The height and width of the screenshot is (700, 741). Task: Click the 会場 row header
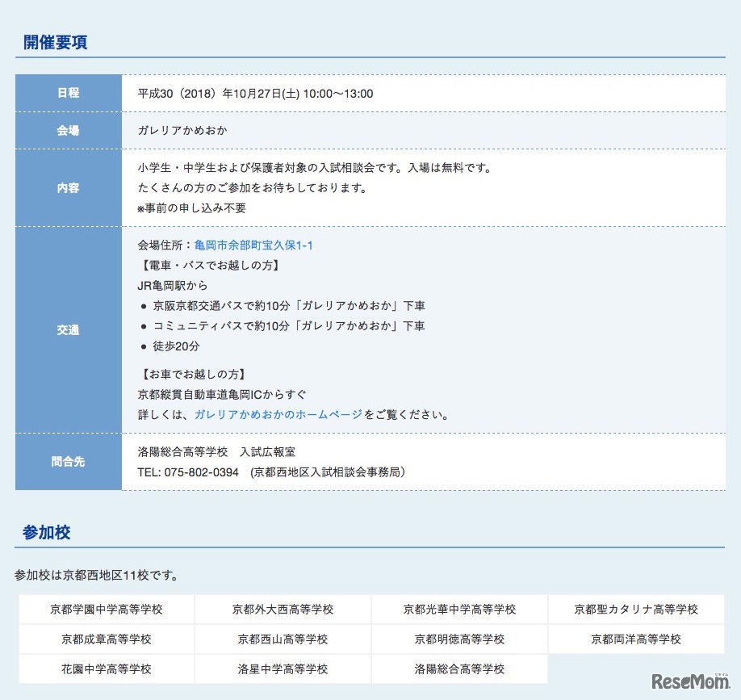69,130
